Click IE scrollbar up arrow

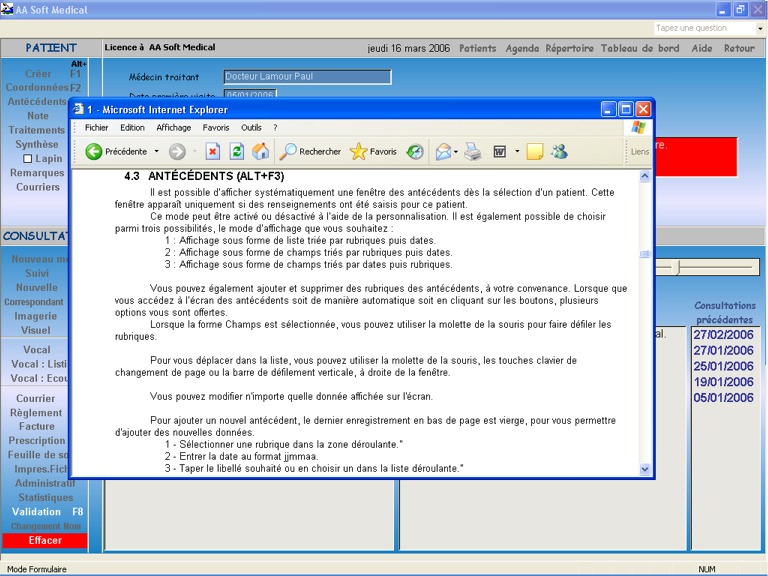pos(645,176)
